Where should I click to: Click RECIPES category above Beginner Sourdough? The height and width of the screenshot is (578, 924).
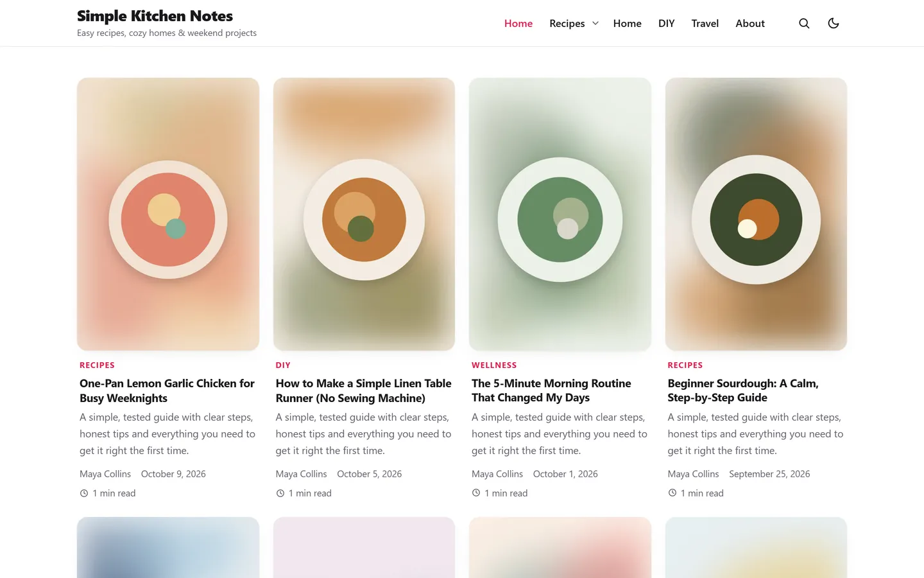685,365
